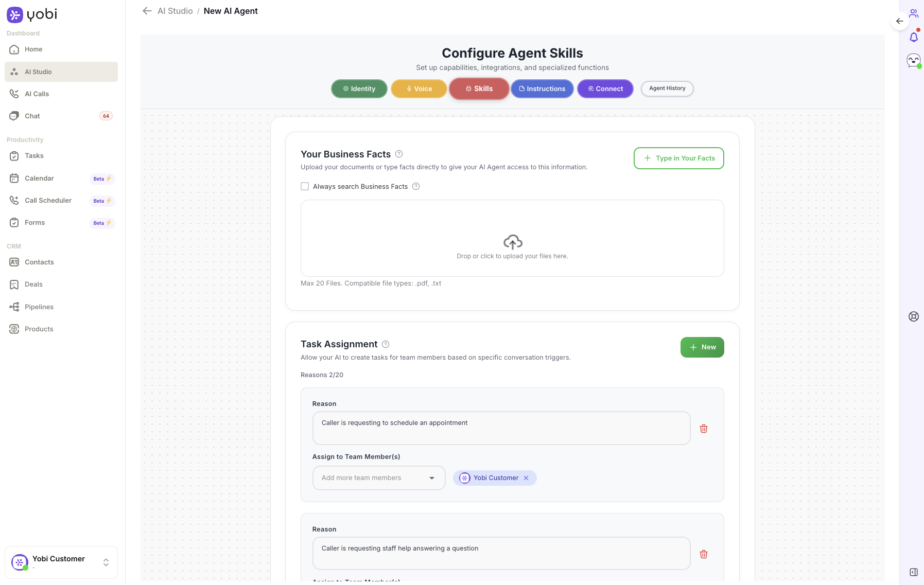Switch to Instructions tab

coord(542,88)
